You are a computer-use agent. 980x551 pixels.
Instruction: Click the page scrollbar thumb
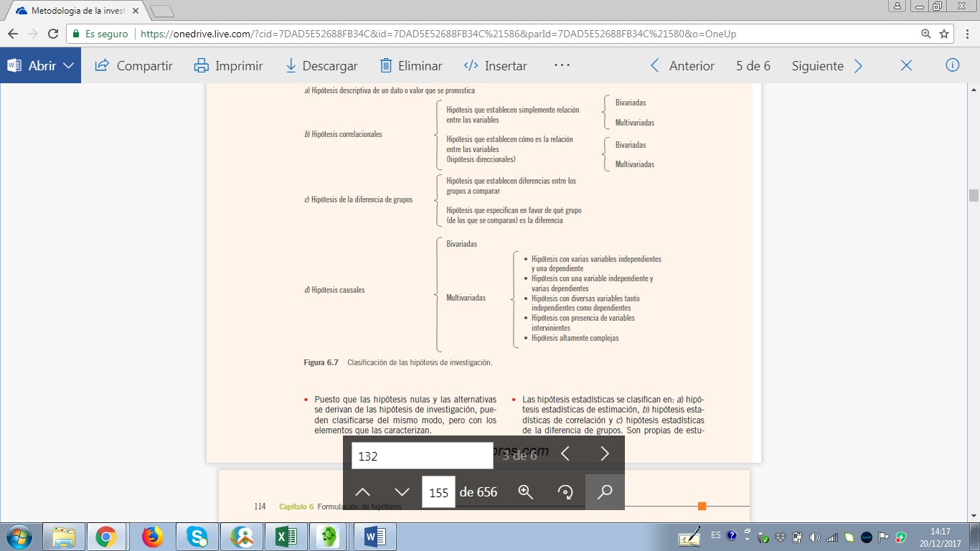(974, 196)
